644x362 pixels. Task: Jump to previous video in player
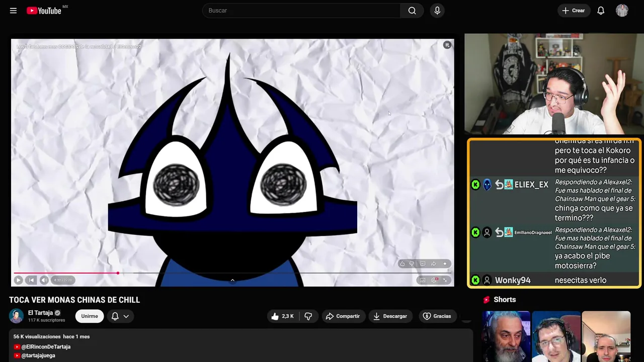point(31,280)
